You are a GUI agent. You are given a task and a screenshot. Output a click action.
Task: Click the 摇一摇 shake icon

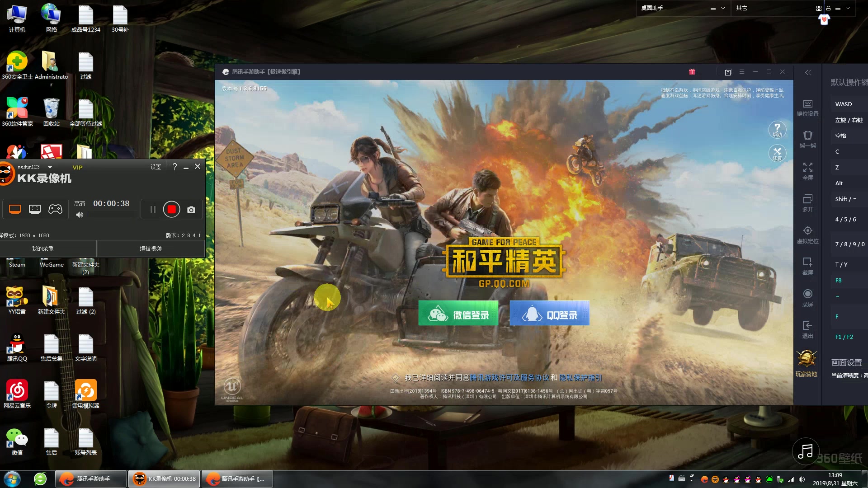[807, 140]
